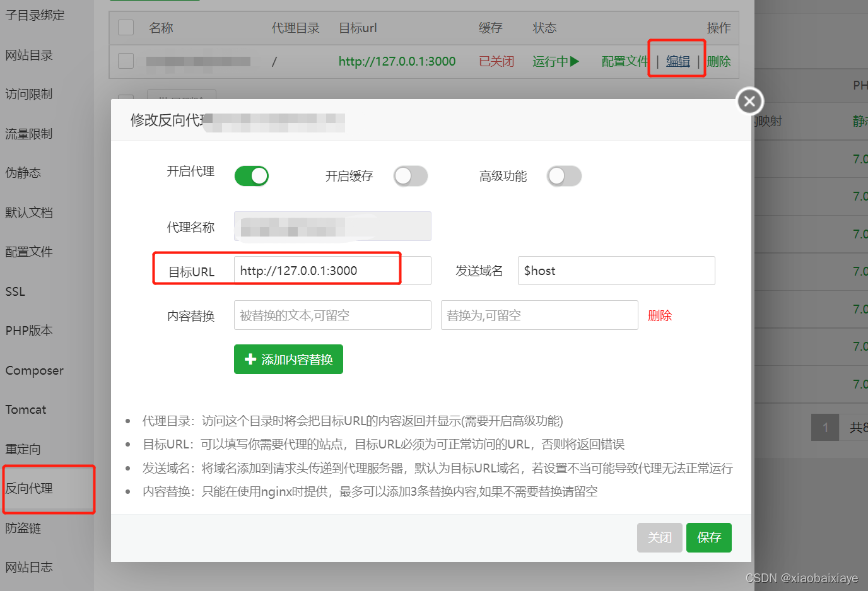The image size is (868, 591).
Task: Select the 重定向 sidebar entry
Action: click(x=23, y=449)
